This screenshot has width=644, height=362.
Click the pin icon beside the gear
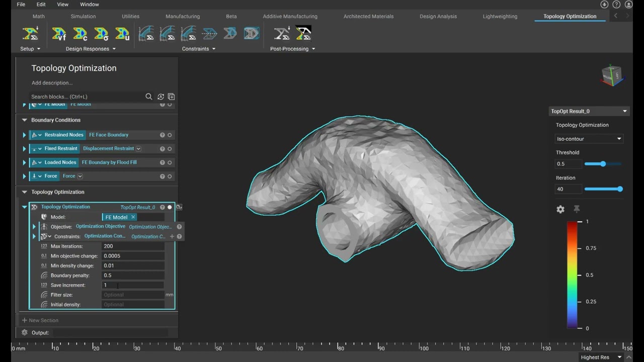click(577, 209)
